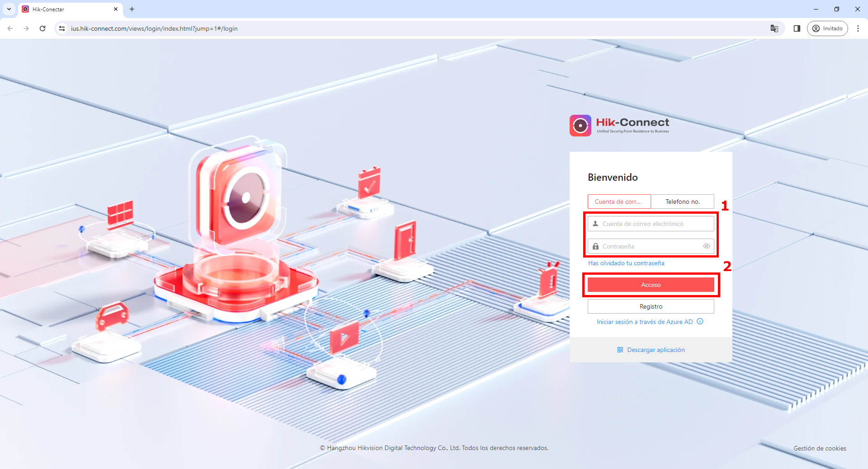Click the Registro button
The image size is (868, 469).
(x=651, y=306)
